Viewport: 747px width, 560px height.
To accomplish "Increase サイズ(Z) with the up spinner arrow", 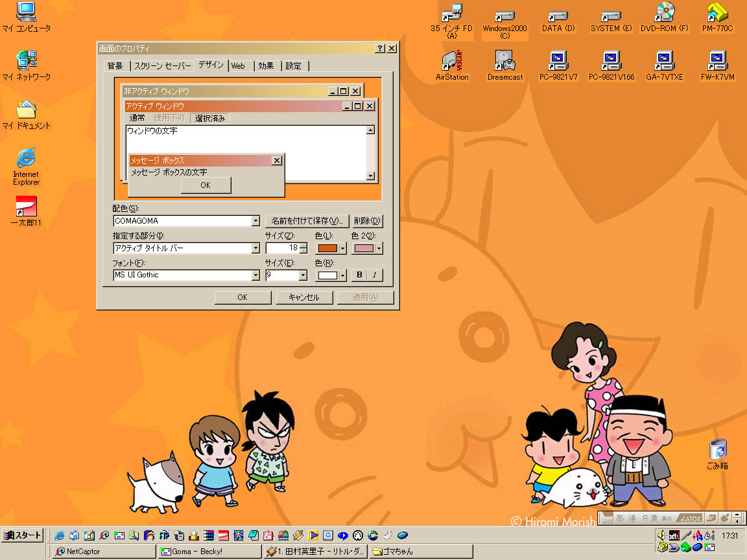I will coord(303,245).
